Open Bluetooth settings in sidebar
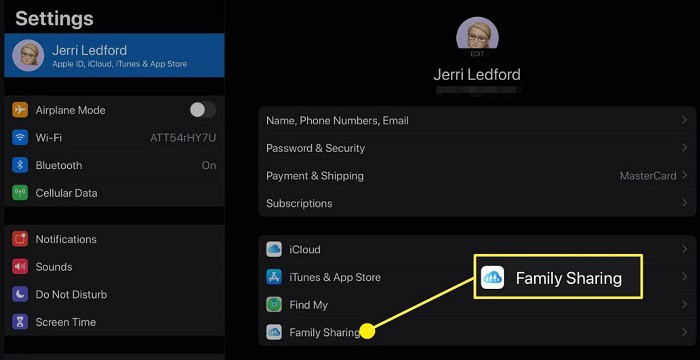This screenshot has height=360, width=700. point(114,165)
